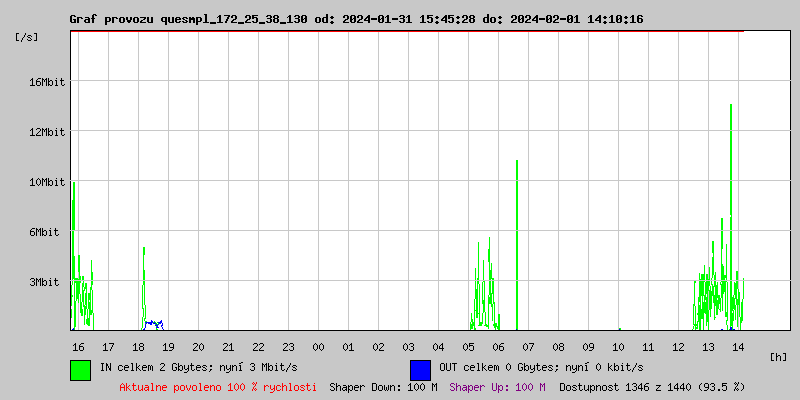Click the purple 'Shaper Up: 100 M' text
The width and height of the screenshot is (800, 400).
coord(497,387)
